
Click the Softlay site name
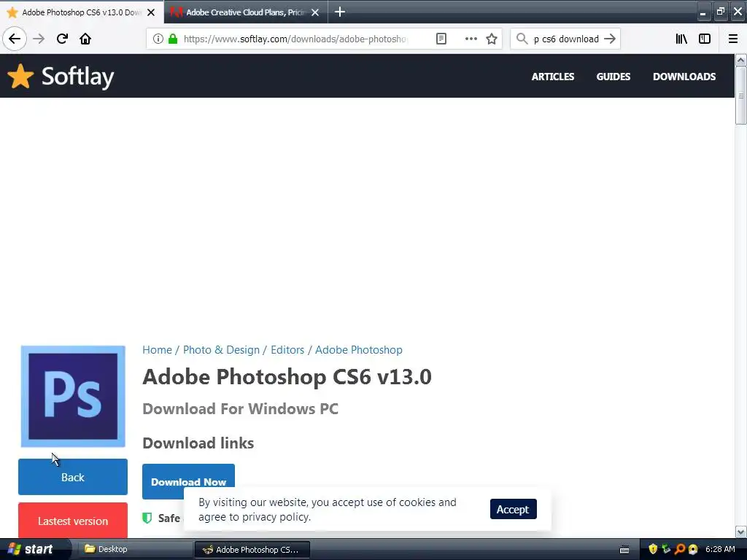click(77, 76)
